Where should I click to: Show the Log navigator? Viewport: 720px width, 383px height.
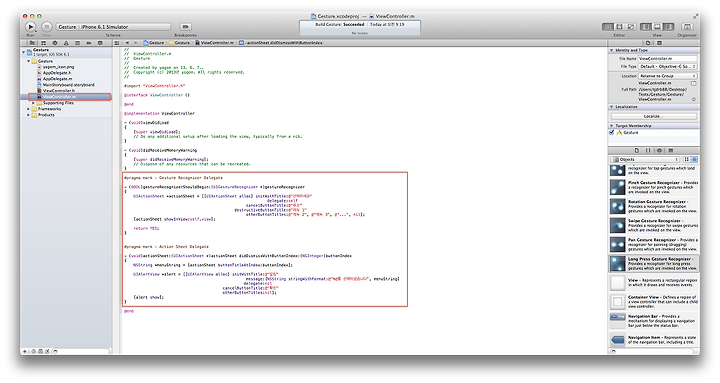[100, 43]
